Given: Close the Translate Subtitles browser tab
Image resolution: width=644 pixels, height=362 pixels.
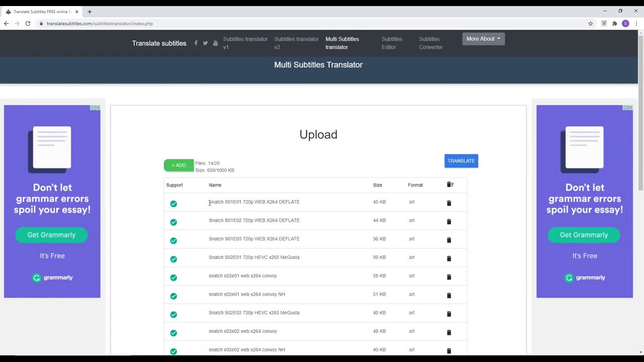Looking at the screenshot, I should coord(76,12).
